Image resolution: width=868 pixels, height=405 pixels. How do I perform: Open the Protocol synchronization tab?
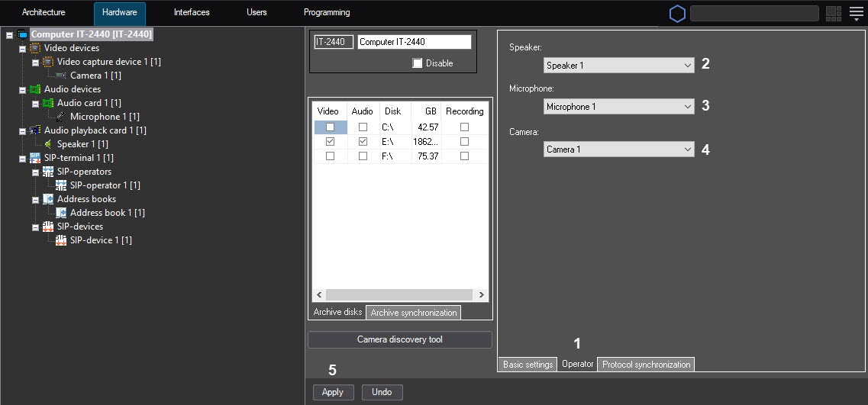point(646,365)
